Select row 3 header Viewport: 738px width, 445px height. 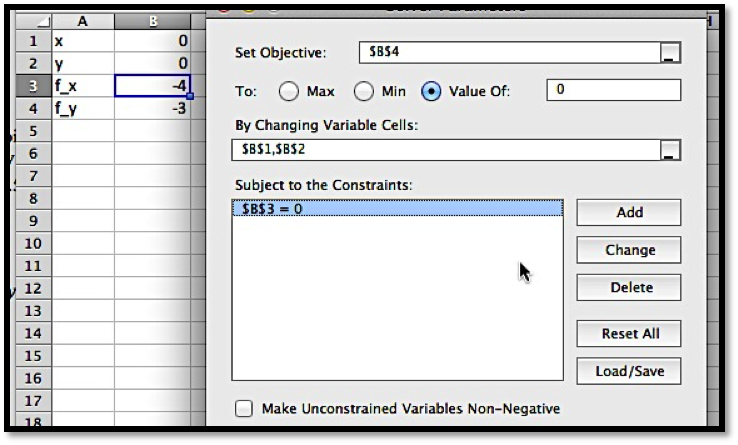pos(32,86)
